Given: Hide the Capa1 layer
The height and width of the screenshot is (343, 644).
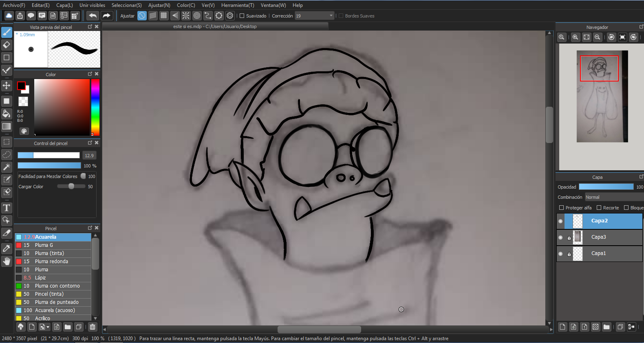Looking at the screenshot, I should click(560, 254).
